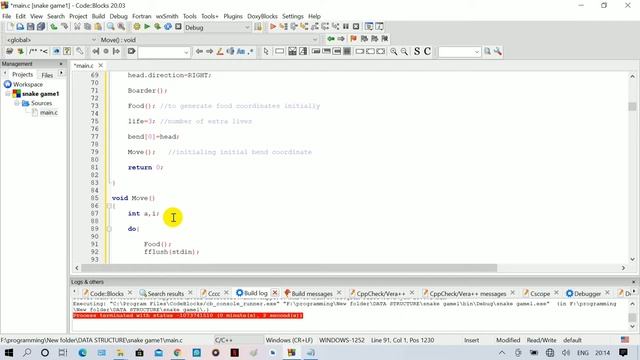The image size is (640, 360).
Task: Click the Abort build icon
Action: coord(178,27)
